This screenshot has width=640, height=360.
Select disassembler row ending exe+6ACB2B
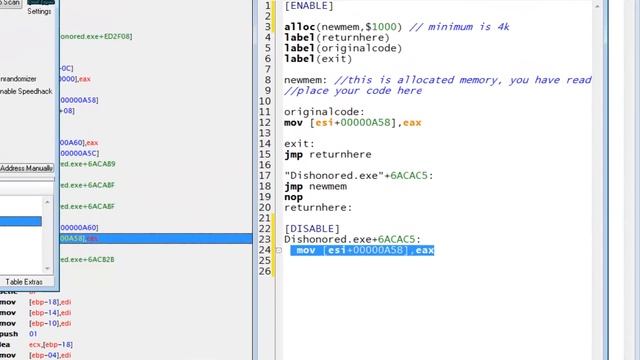(87, 259)
